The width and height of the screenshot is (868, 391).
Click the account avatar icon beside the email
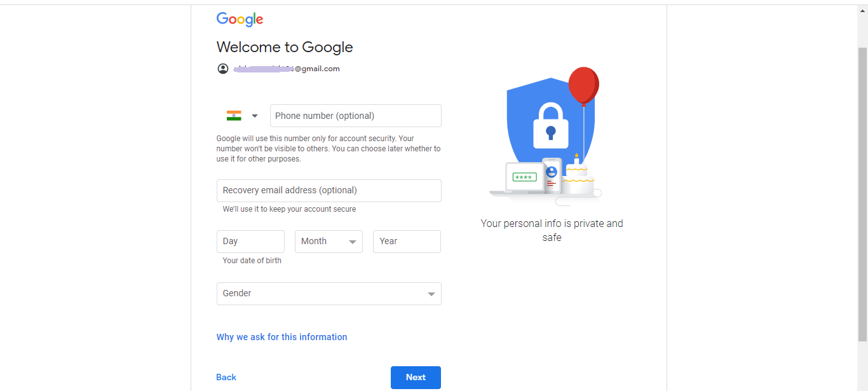tap(222, 69)
